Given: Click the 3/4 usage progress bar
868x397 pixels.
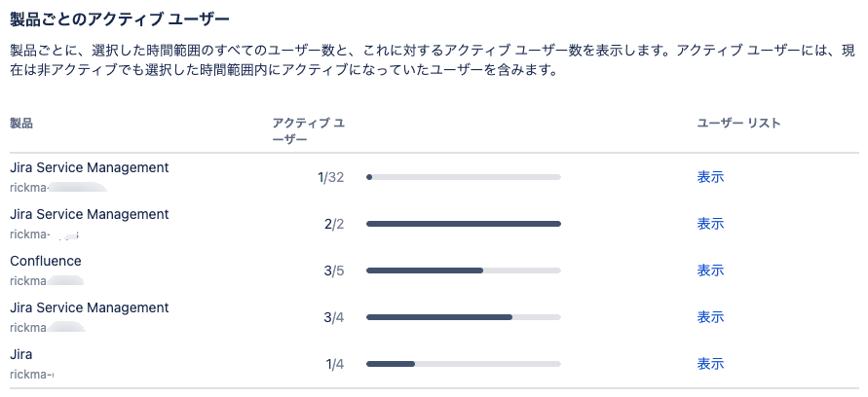Looking at the screenshot, I should click(x=464, y=317).
